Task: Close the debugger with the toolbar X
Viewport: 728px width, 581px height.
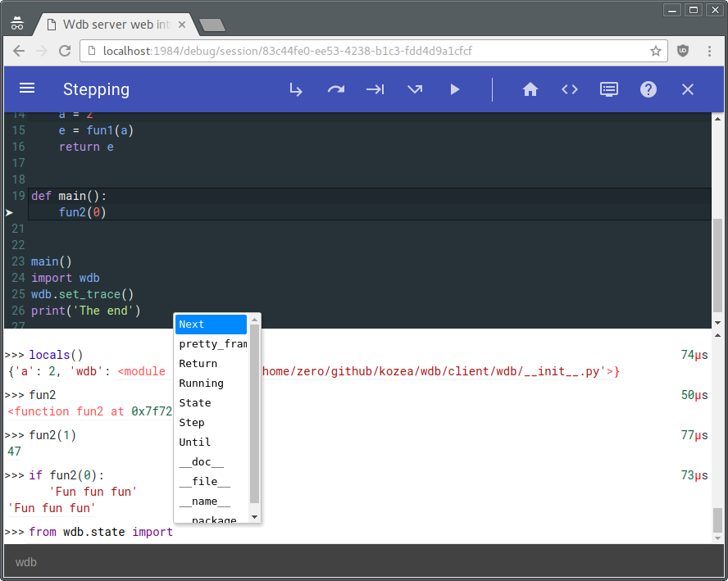Action: [x=688, y=89]
